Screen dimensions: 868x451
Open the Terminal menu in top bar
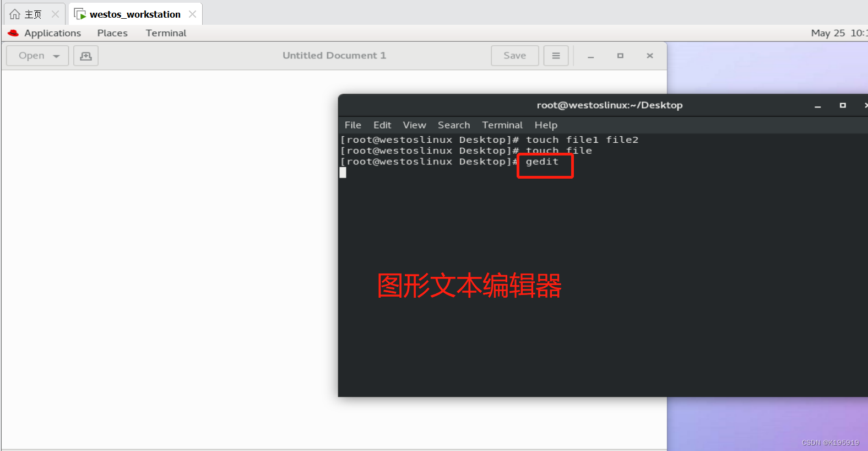coord(166,33)
